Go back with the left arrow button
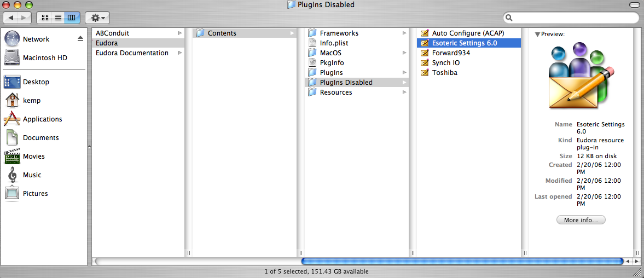This screenshot has height=278, width=644. coord(11,18)
